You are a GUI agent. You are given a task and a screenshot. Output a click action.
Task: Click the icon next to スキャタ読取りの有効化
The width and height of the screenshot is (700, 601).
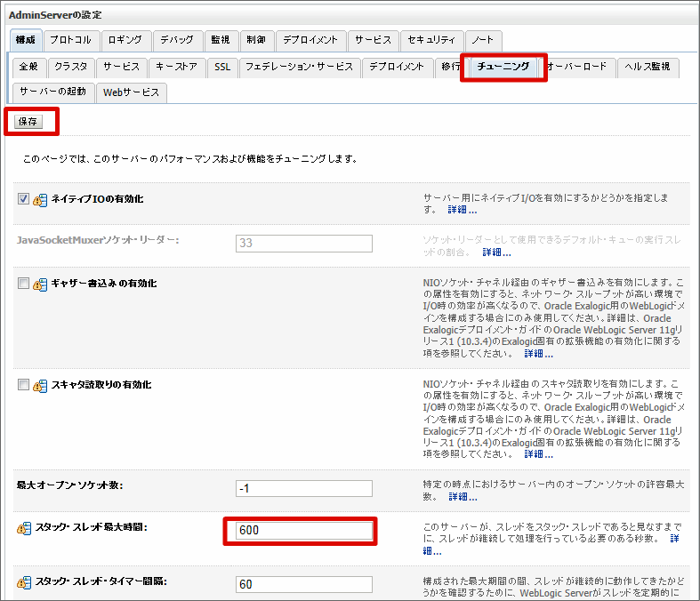[40, 386]
